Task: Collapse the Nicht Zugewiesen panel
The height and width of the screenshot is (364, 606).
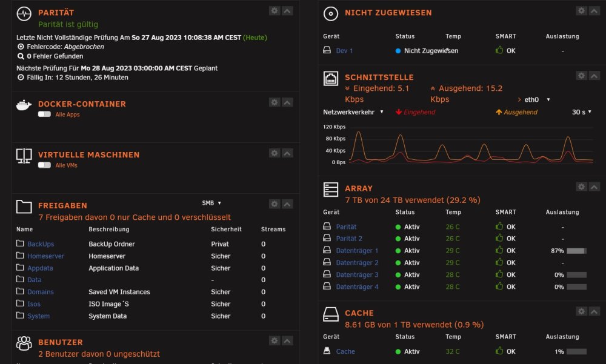Action: point(594,11)
